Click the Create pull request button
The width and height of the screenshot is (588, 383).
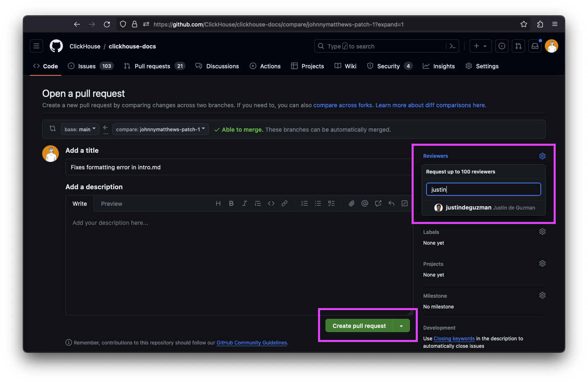(x=359, y=326)
